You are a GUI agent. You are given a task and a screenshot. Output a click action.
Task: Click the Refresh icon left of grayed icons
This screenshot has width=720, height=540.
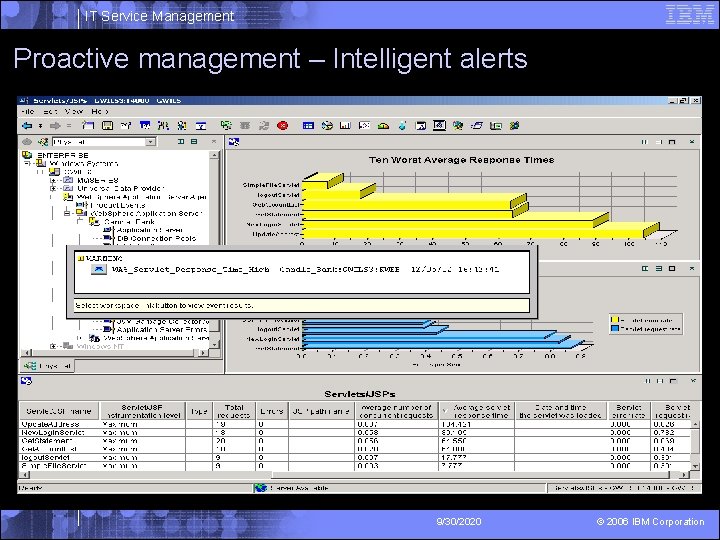point(226,125)
